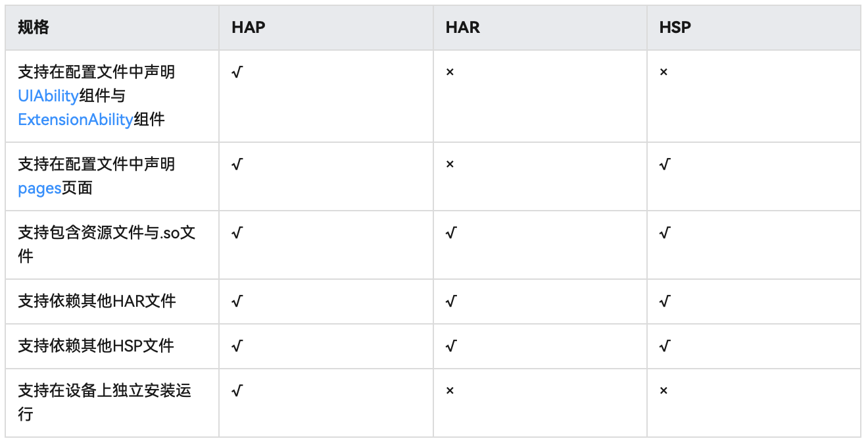868x445 pixels.
Task: Open the ExtensionAbility link
Action: (75, 120)
